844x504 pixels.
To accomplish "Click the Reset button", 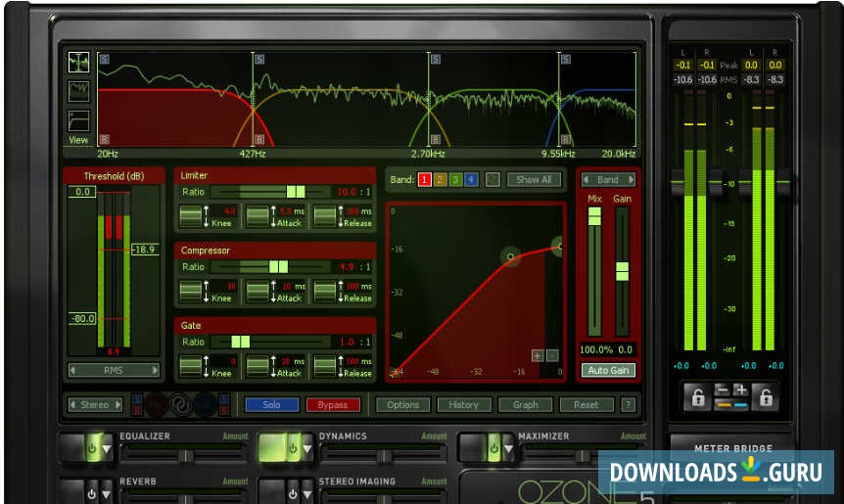I will [586, 404].
